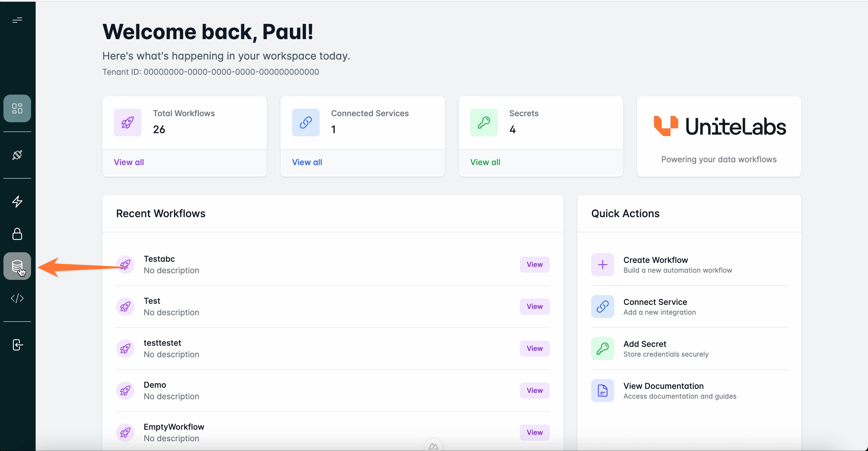View the Demo workflow
This screenshot has width=868, height=451.
(x=535, y=391)
